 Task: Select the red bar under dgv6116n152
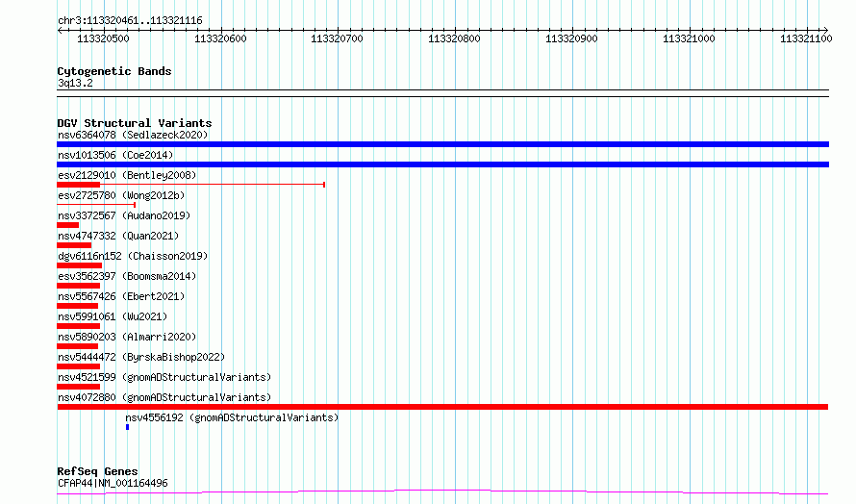(x=79, y=265)
